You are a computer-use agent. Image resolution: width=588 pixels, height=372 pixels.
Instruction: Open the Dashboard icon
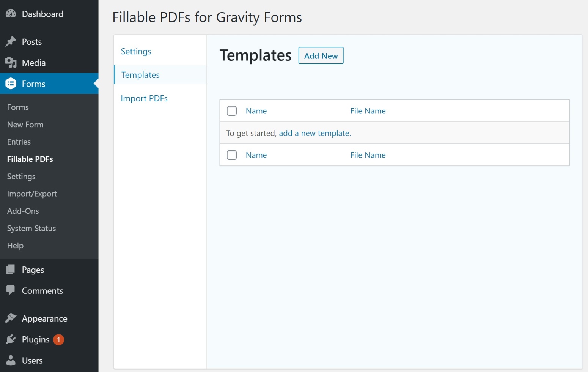[11, 14]
